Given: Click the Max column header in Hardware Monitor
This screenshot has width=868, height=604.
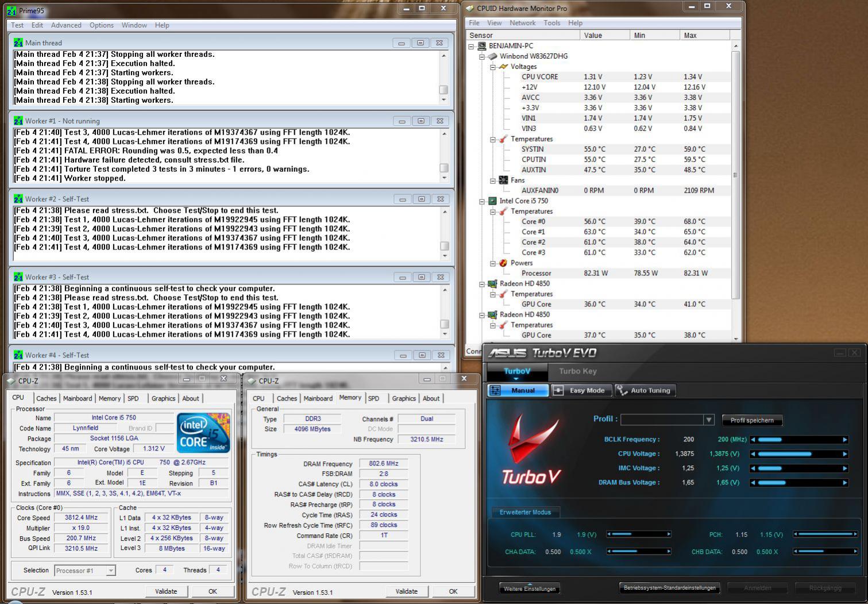Looking at the screenshot, I should point(705,36).
